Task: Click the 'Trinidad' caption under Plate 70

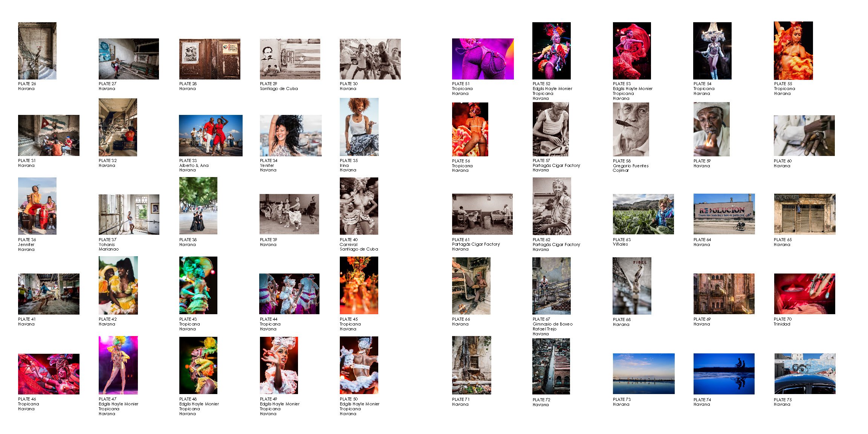Action: [782, 324]
